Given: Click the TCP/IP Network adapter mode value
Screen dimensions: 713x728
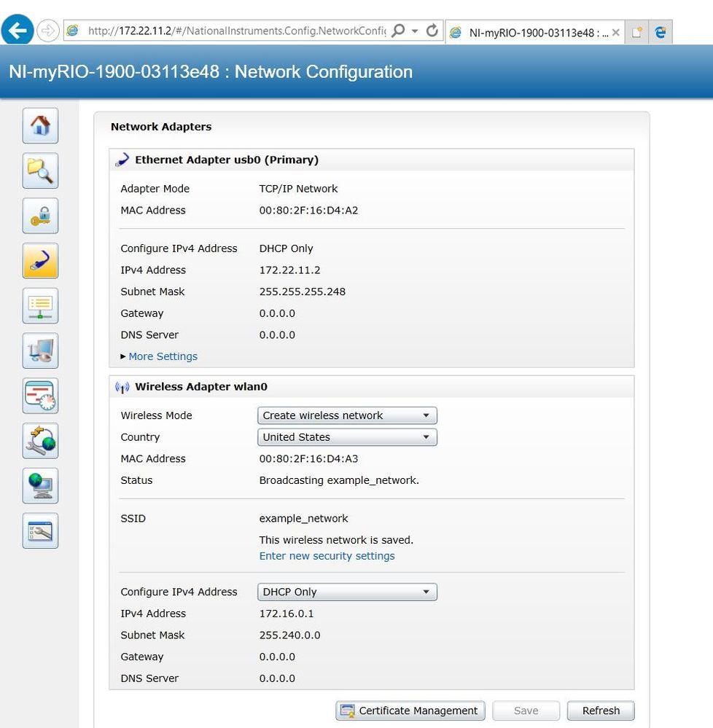Looking at the screenshot, I should (x=298, y=189).
